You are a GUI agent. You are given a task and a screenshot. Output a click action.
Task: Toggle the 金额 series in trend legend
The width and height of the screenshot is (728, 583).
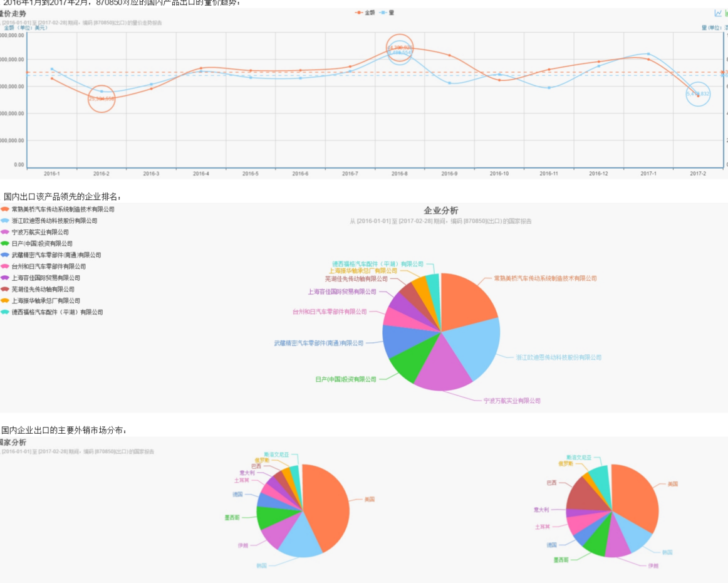pos(365,13)
